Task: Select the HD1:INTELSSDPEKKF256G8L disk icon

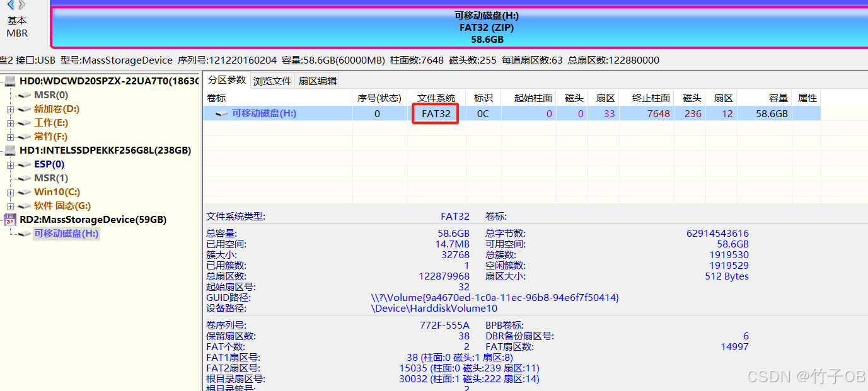Action: point(9,150)
